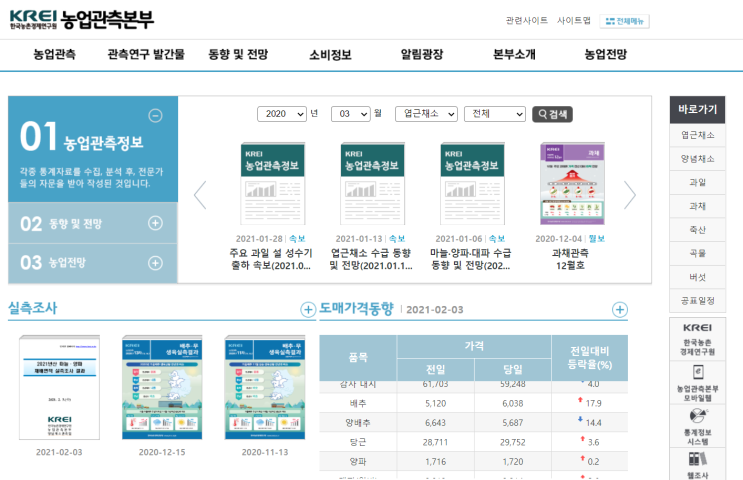Open 엽근채소 in the 바로가기 sidebar

coord(698,135)
